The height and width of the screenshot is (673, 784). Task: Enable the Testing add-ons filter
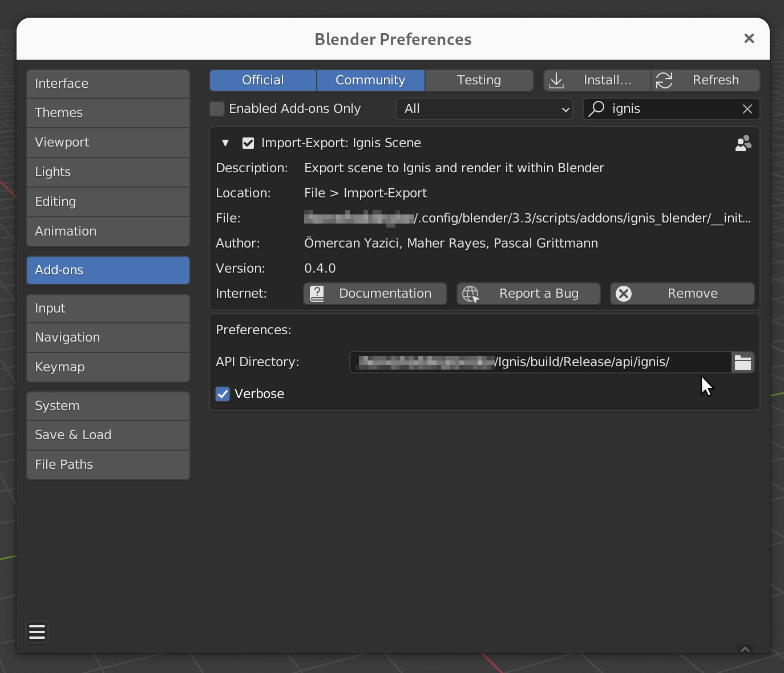click(x=479, y=80)
